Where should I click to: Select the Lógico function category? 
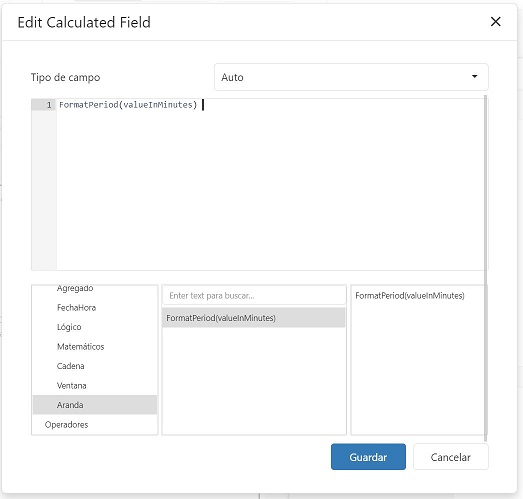pos(69,327)
